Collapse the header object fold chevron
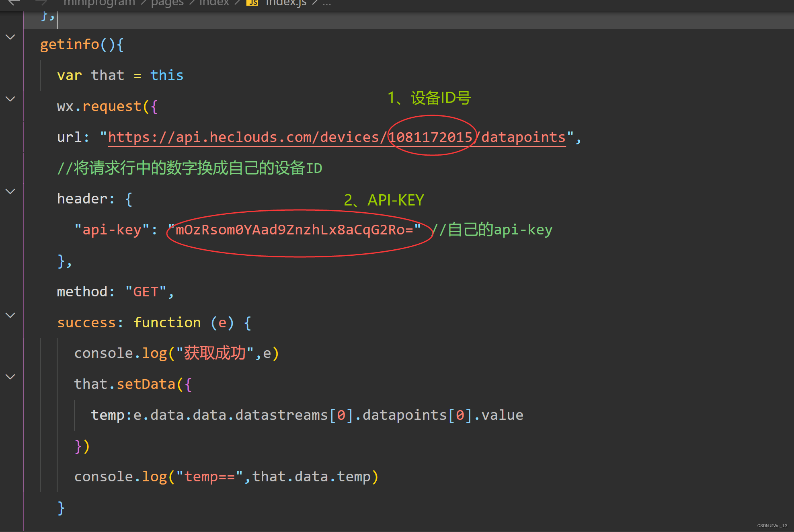Screen dimensions: 794x532 tap(10, 191)
